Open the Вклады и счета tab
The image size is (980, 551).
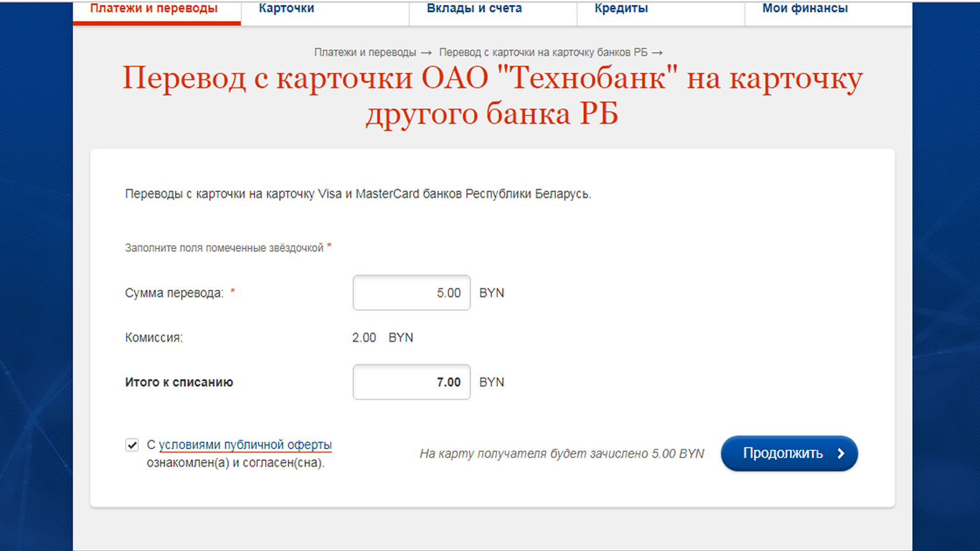point(474,9)
